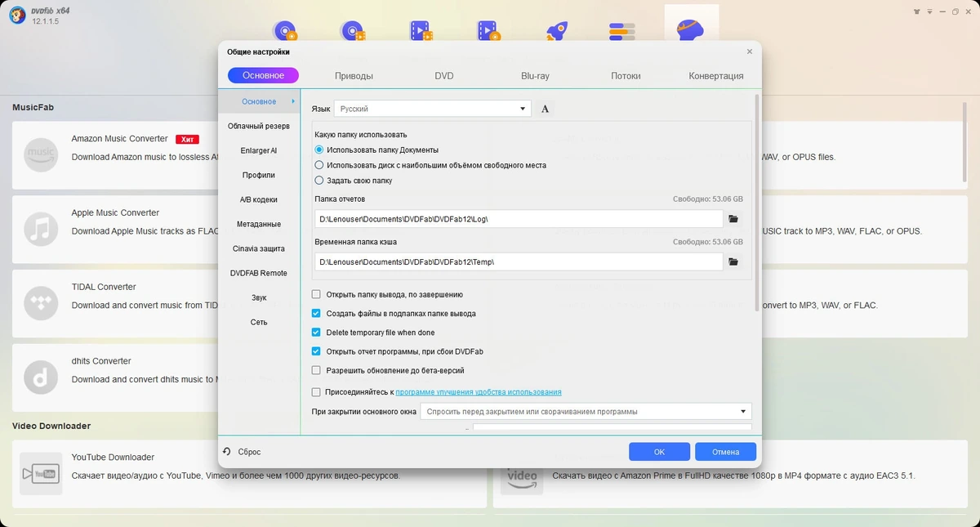Viewport: 980px width, 527px height.
Task: Switch to the DVD tab
Action: [x=444, y=76]
